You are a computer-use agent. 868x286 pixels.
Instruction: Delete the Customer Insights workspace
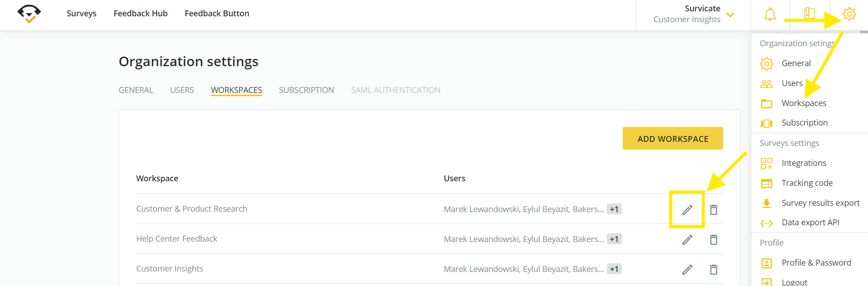coord(714,269)
